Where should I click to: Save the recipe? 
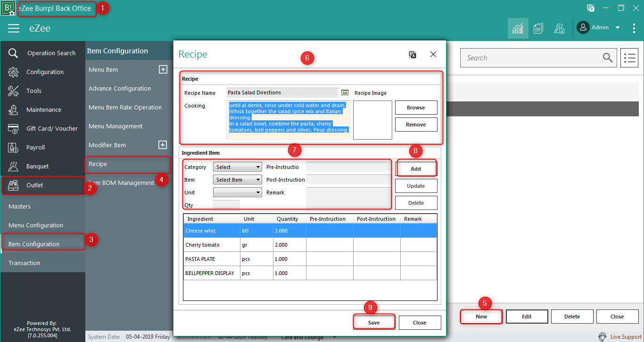point(374,323)
